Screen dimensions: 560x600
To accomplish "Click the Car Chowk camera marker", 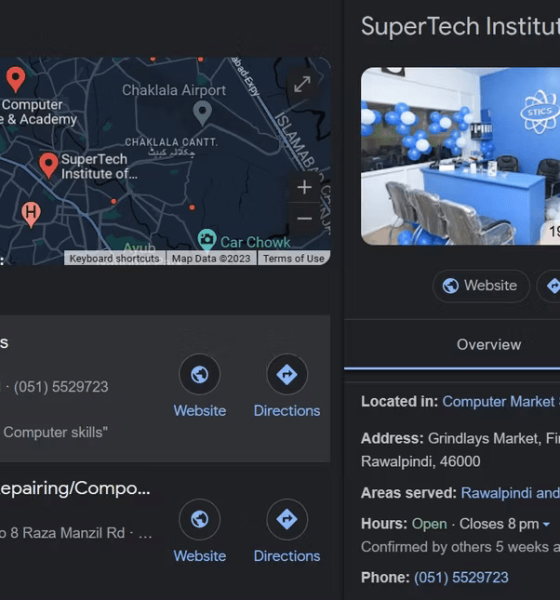I will [207, 239].
